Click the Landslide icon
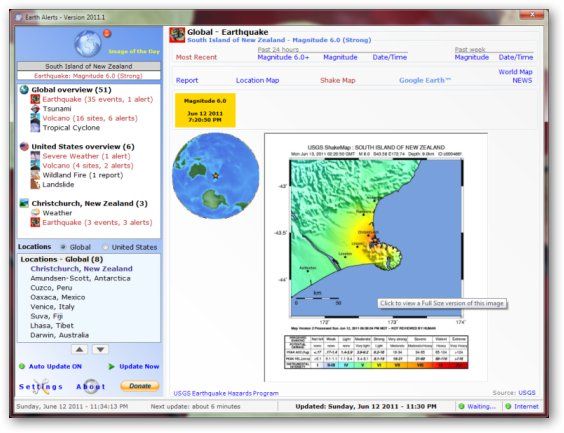This screenshot has height=433, width=564. click(35, 184)
